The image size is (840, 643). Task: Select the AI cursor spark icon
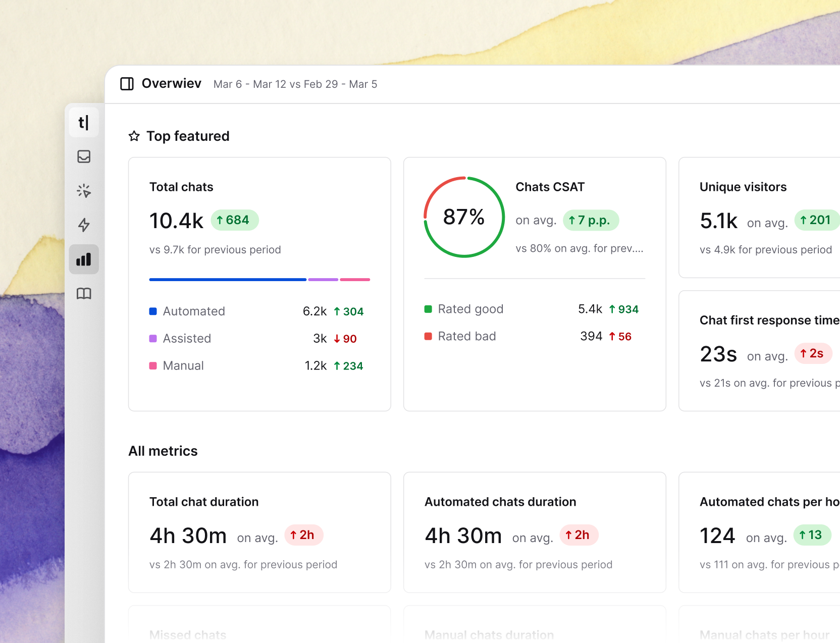tap(84, 191)
